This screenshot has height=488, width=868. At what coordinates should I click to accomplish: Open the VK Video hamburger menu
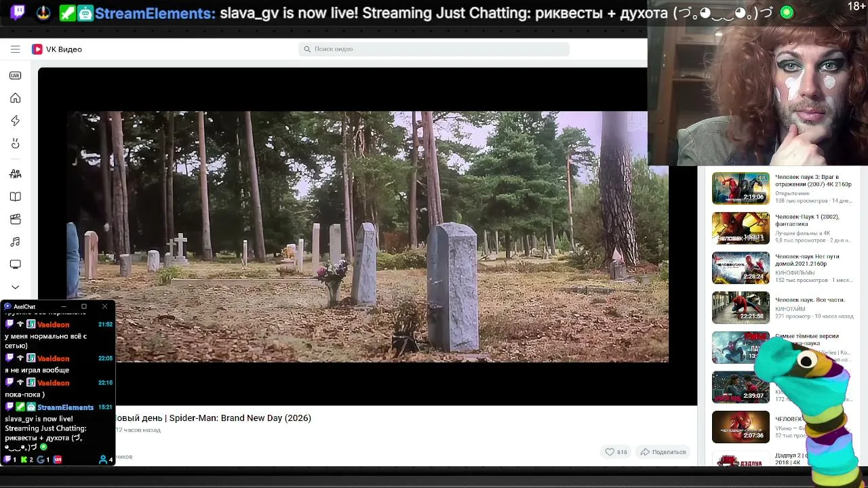[x=15, y=49]
